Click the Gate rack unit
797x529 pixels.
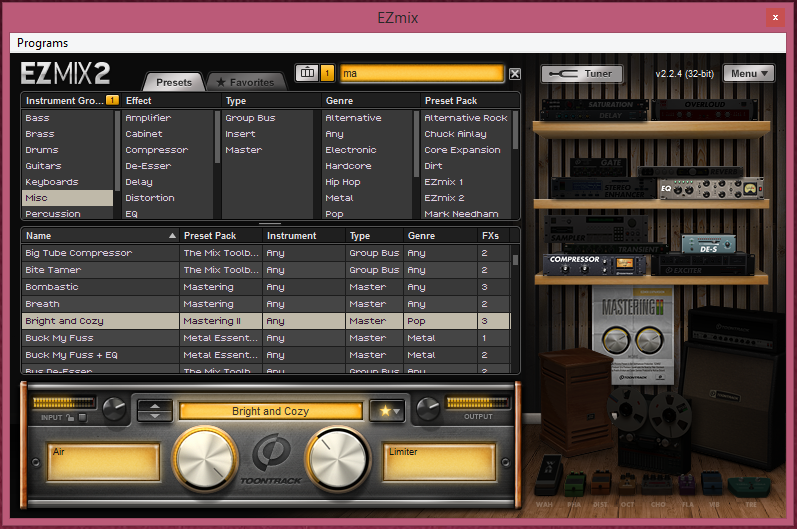pyautogui.click(x=599, y=167)
